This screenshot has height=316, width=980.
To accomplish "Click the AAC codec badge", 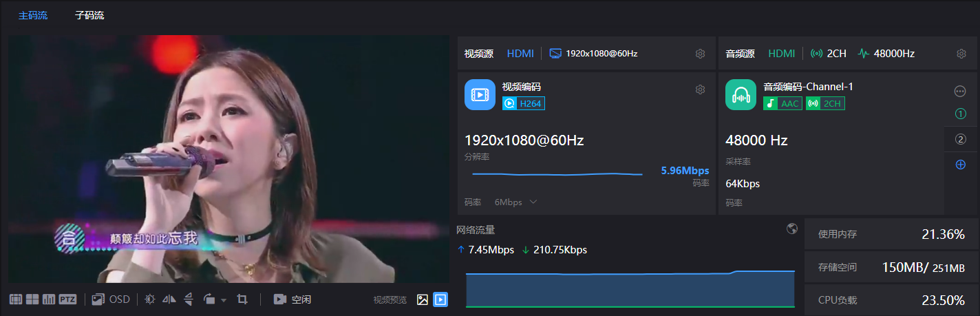I will pos(783,103).
